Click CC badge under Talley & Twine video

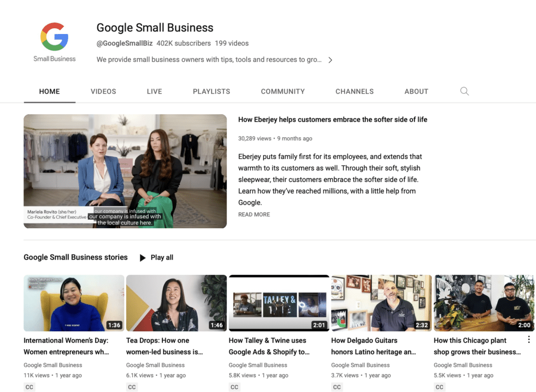pyautogui.click(x=234, y=387)
